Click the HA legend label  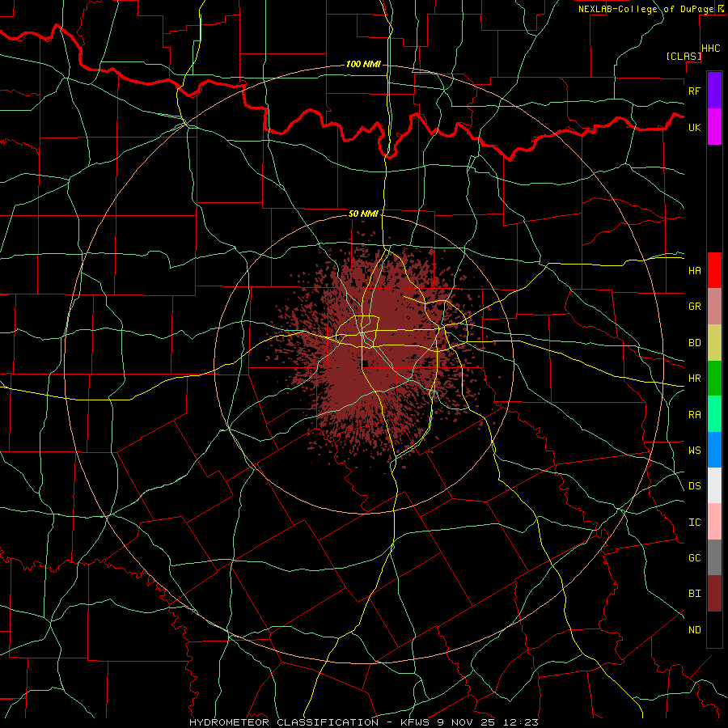click(695, 270)
